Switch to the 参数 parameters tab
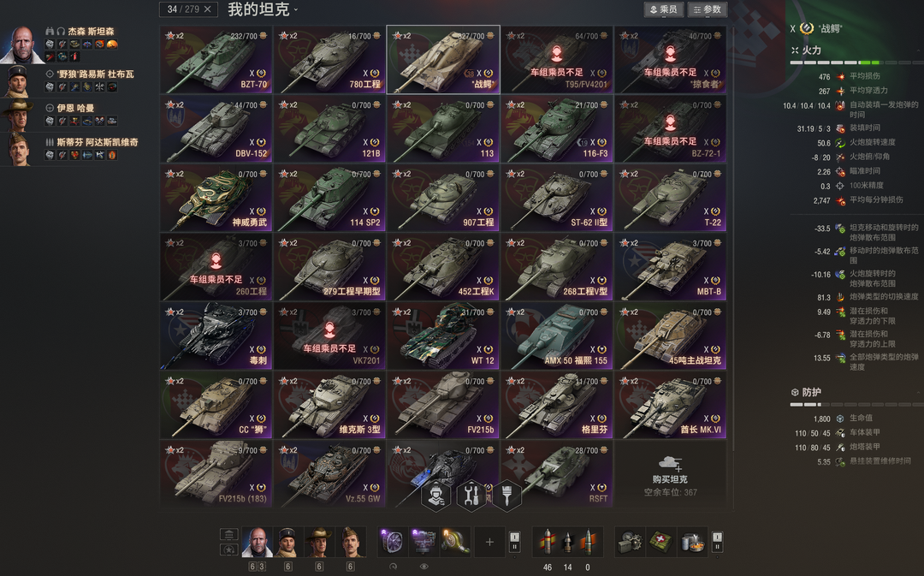924x576 pixels. click(x=708, y=9)
